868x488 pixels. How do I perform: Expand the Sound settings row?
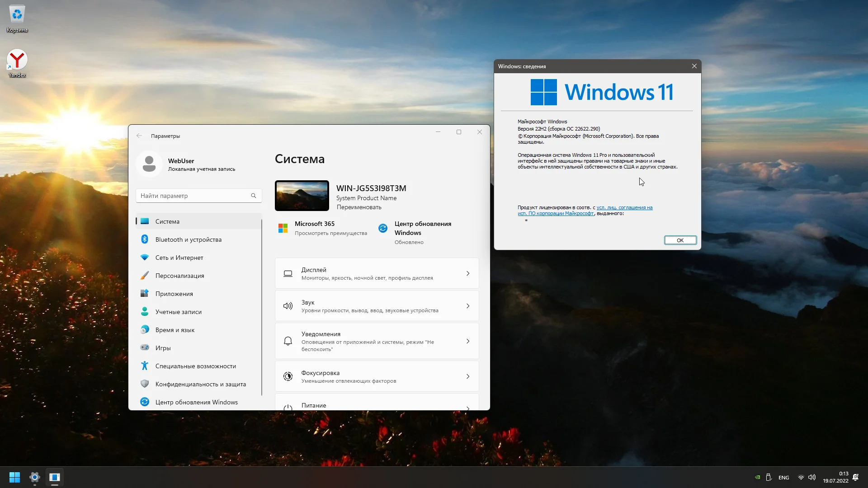tap(377, 306)
